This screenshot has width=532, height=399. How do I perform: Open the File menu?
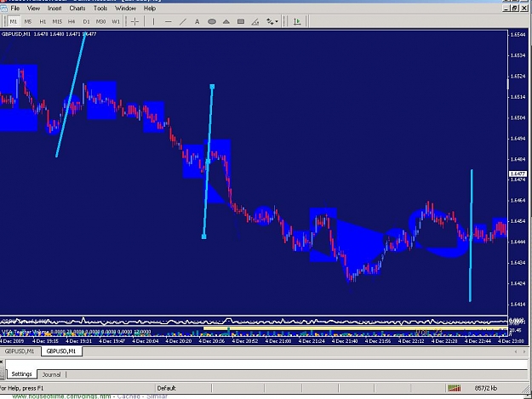point(15,9)
